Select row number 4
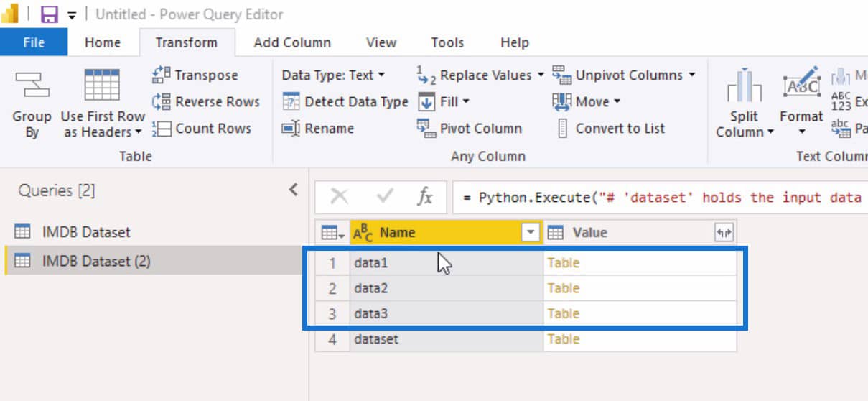Viewport: 868px width, 401px height. [x=332, y=338]
